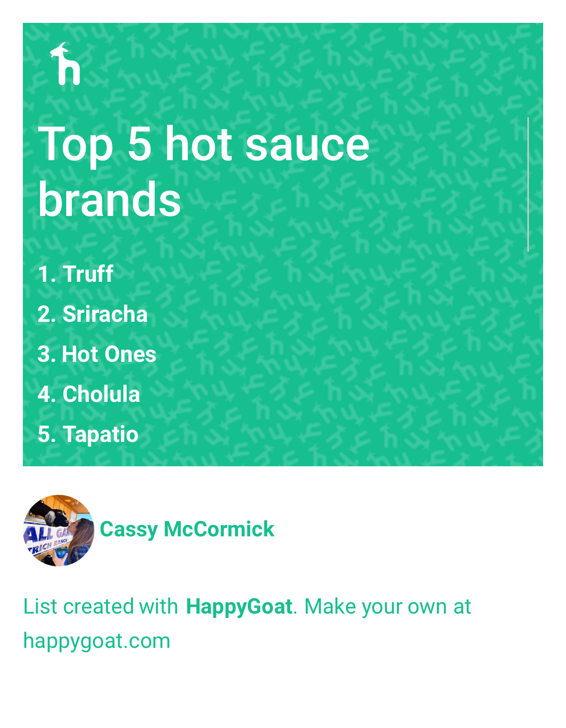
Task: Open Cassy McCormick's profile photo
Action: click(59, 530)
